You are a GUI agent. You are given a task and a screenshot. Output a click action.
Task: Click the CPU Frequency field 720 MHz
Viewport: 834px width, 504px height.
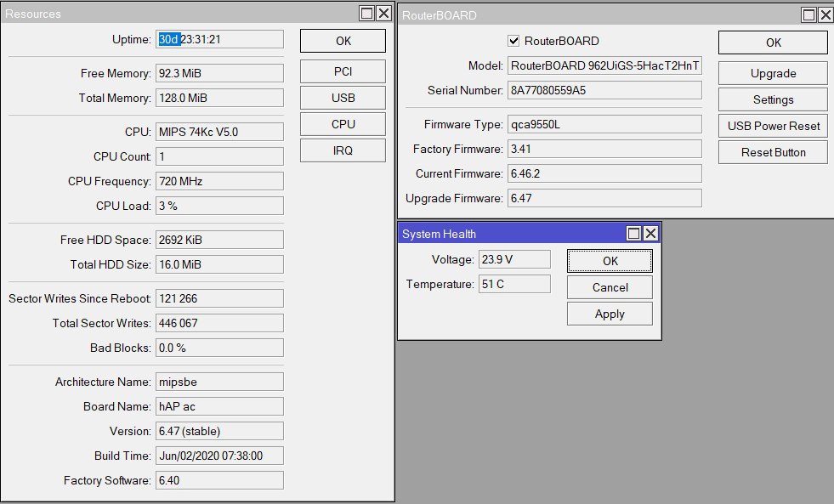[x=219, y=181]
